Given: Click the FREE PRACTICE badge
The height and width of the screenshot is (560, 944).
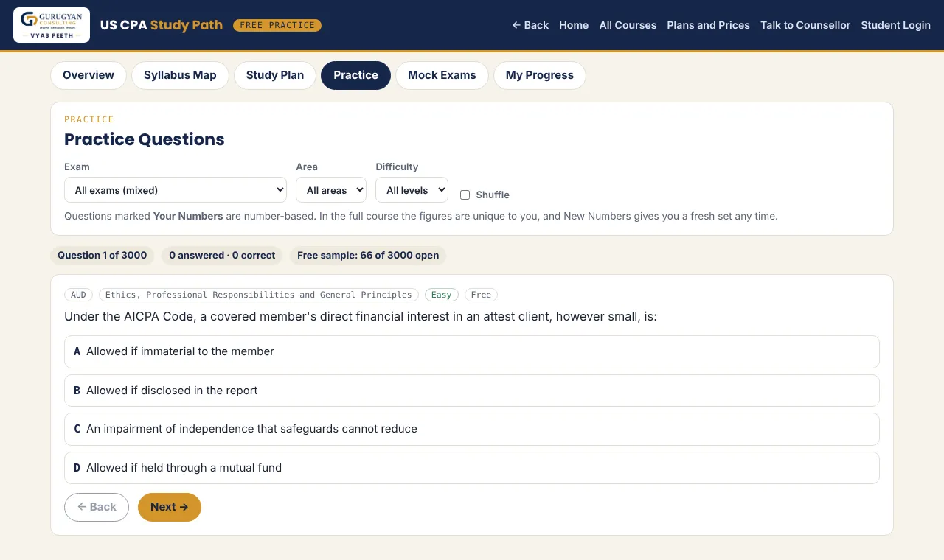Looking at the screenshot, I should click(x=277, y=25).
